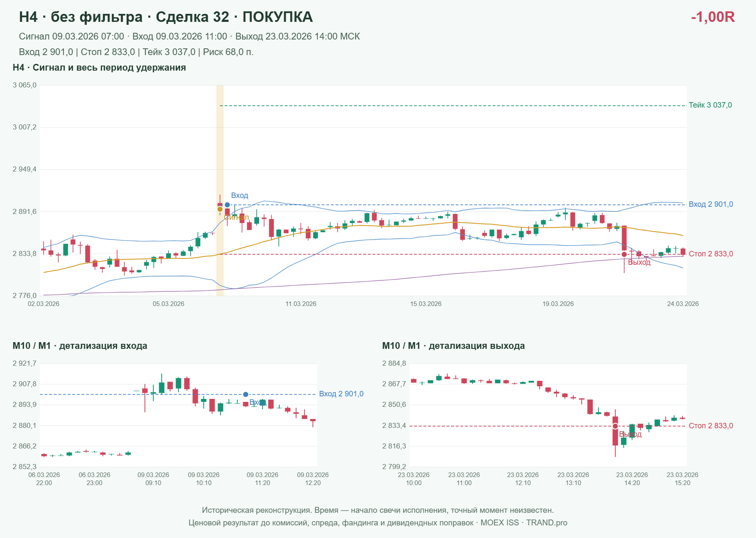Click the 2 949,4 price axis label
This screenshot has width=756, height=538.
click(x=25, y=169)
